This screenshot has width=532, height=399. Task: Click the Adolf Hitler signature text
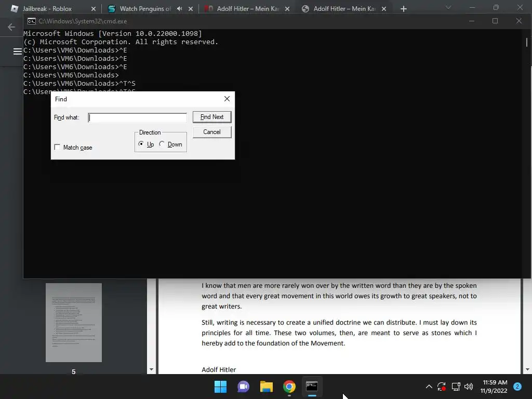pos(219,369)
